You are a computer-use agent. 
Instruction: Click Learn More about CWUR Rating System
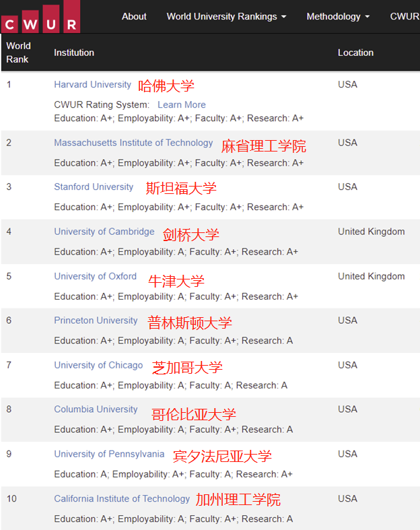point(182,105)
